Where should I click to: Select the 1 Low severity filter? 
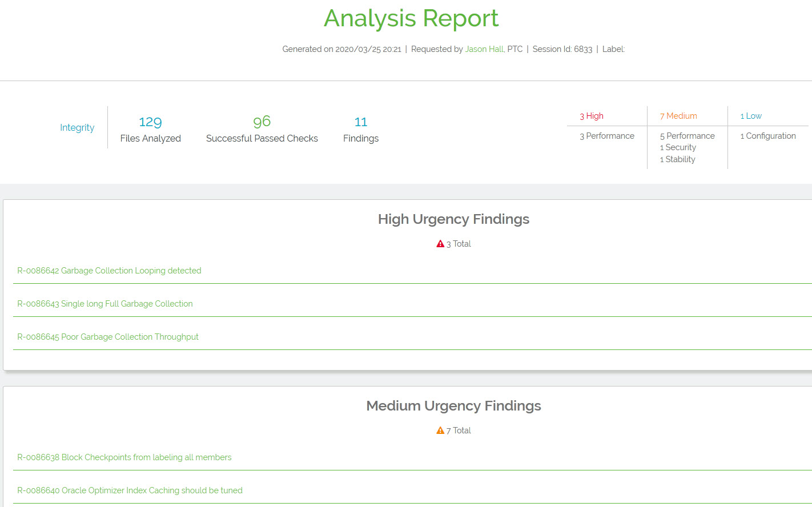[750, 115]
